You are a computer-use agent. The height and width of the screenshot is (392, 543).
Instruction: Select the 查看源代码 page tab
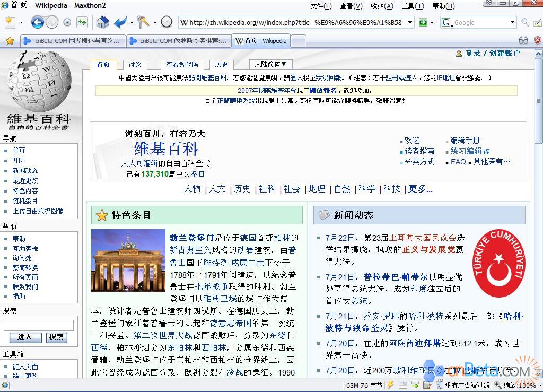click(182, 64)
